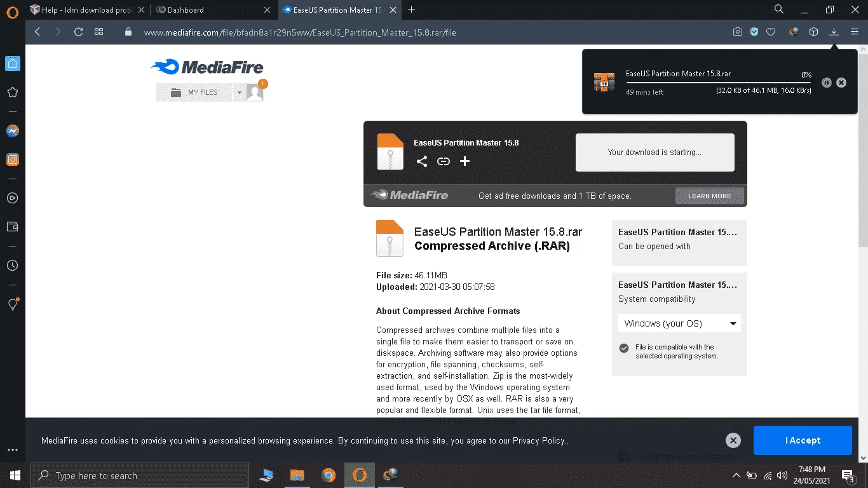
Task: Open Speed Dial start page grid icon
Action: pyautogui.click(x=98, y=32)
